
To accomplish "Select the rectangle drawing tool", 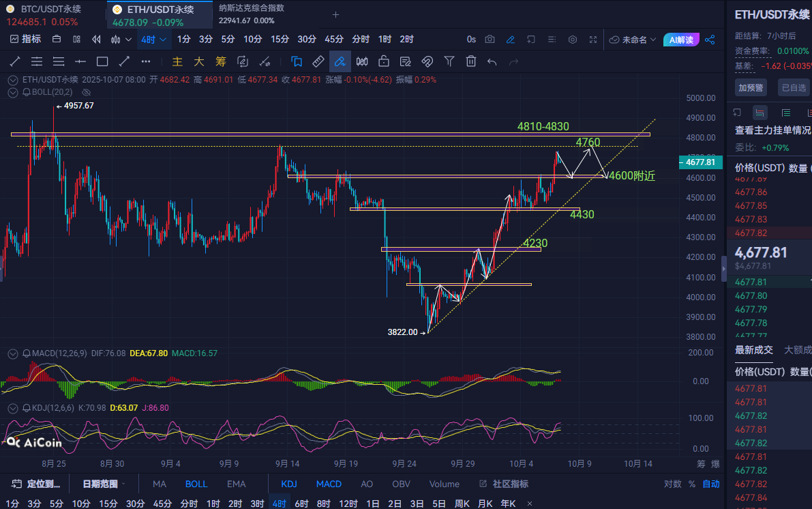I will tap(102, 61).
